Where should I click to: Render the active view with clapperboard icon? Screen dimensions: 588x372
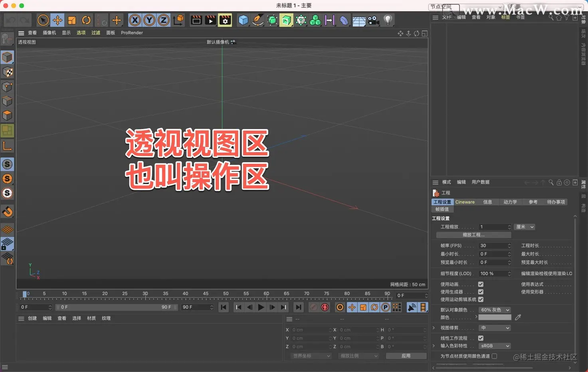196,20
